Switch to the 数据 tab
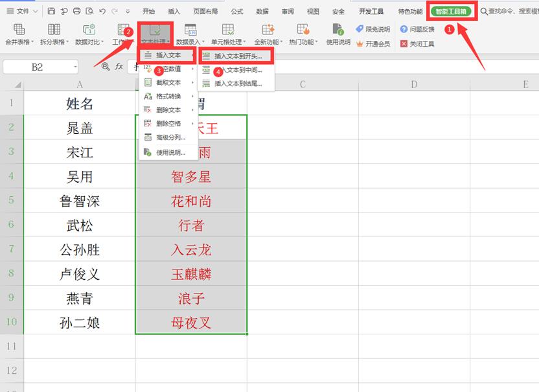The width and height of the screenshot is (539, 392). [262, 12]
